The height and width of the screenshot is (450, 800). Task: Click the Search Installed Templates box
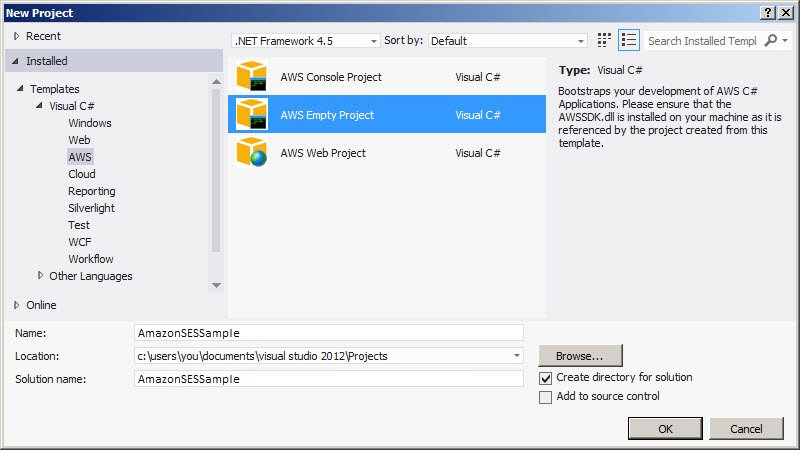tap(703, 41)
